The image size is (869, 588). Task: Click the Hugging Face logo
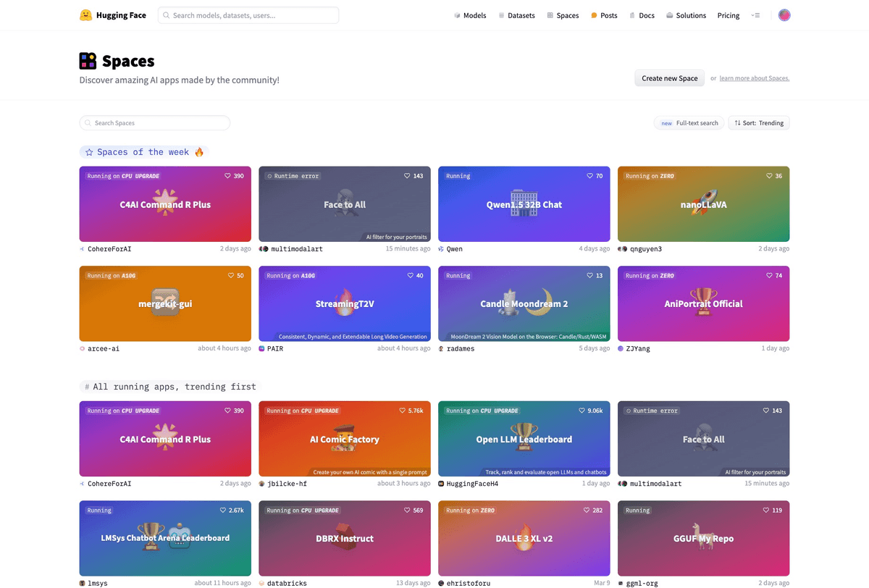click(x=112, y=15)
